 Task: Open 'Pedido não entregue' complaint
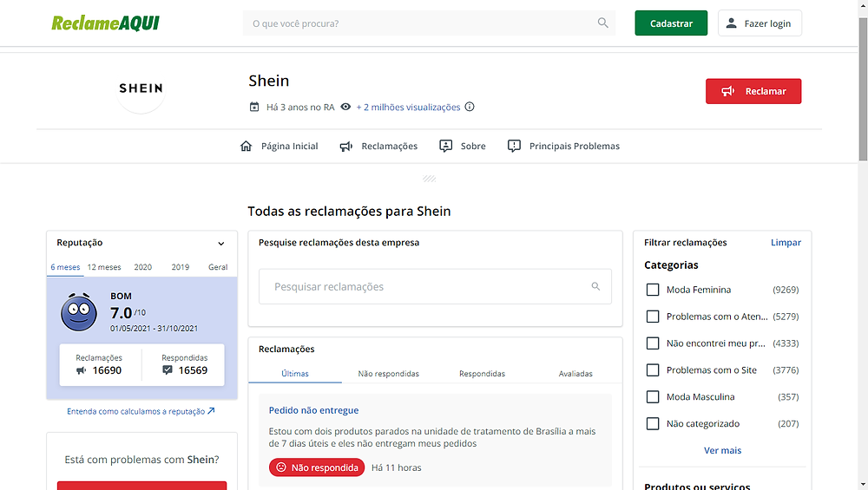pyautogui.click(x=314, y=410)
